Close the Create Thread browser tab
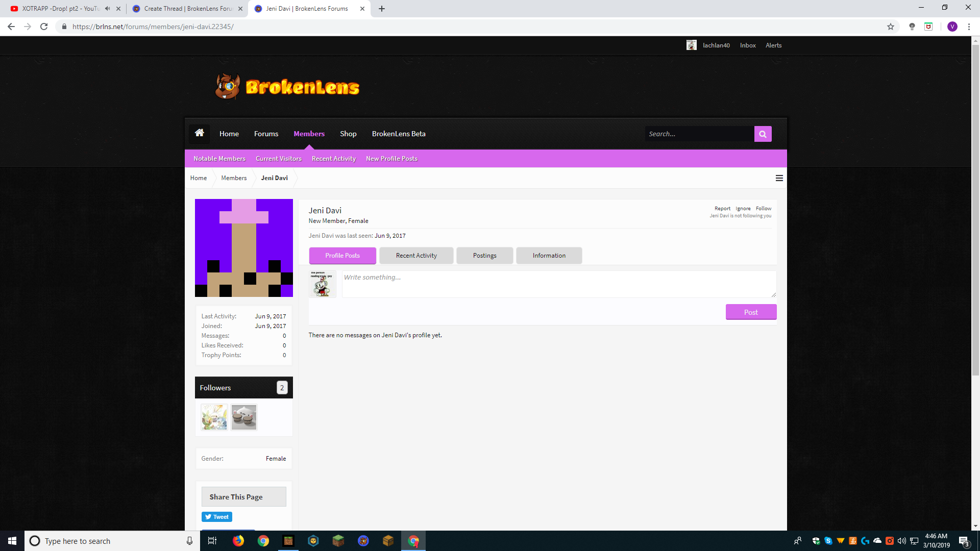This screenshot has height=551, width=980. 240,9
